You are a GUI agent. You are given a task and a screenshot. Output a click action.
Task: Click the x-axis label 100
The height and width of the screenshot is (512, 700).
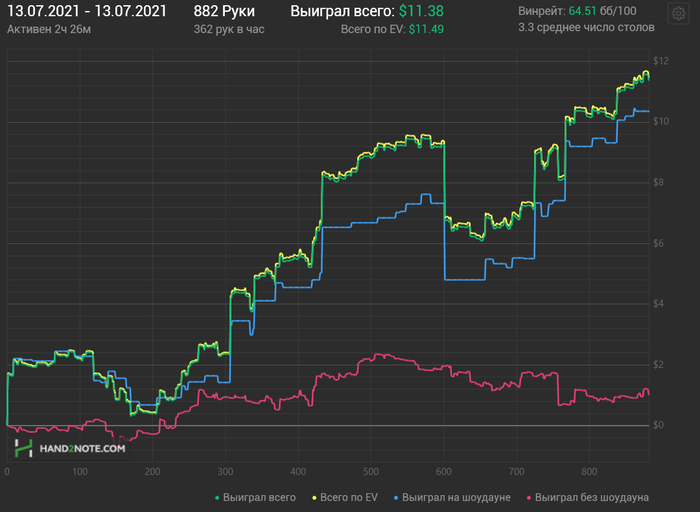[x=80, y=472]
